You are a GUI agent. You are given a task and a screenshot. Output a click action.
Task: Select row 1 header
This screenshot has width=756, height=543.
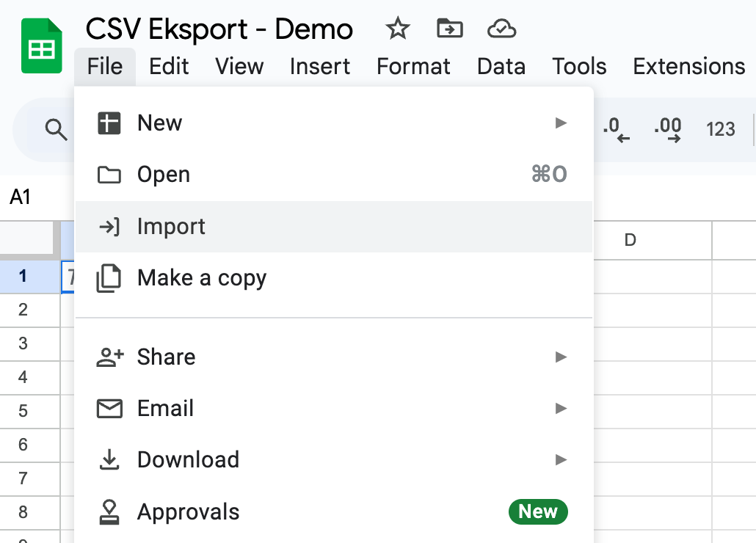click(30, 277)
